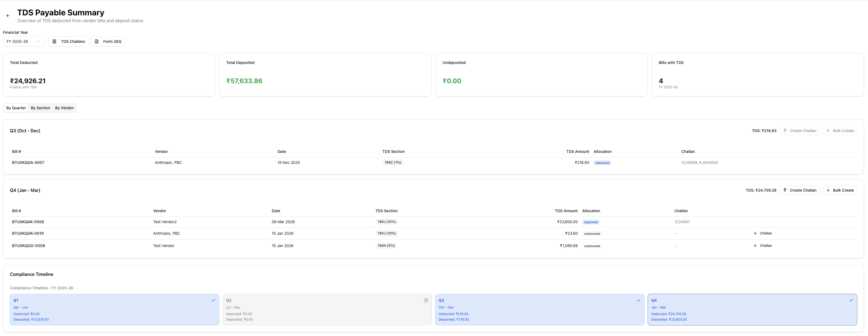Click the Q3 Create Challan button
The image size is (868, 336).
point(800,131)
